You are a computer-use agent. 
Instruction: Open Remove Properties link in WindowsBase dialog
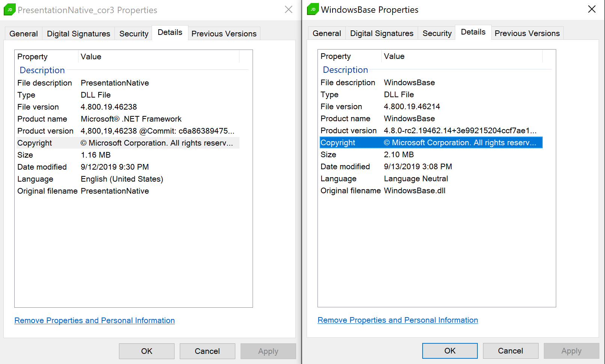(397, 320)
